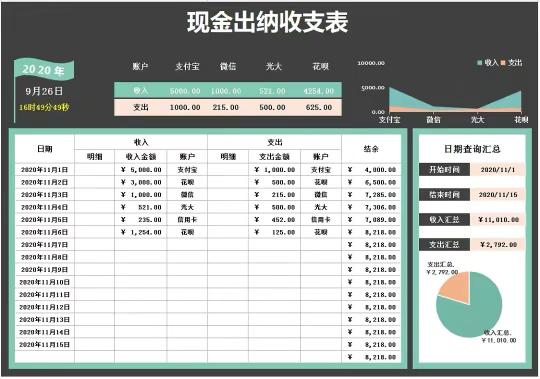
Task: Click the 结余 column header
Action: pos(371,149)
